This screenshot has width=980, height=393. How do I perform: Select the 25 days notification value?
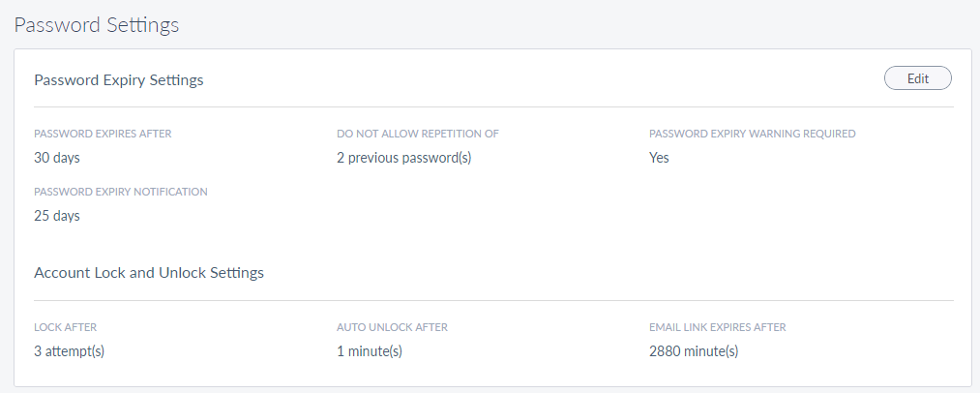(x=57, y=216)
